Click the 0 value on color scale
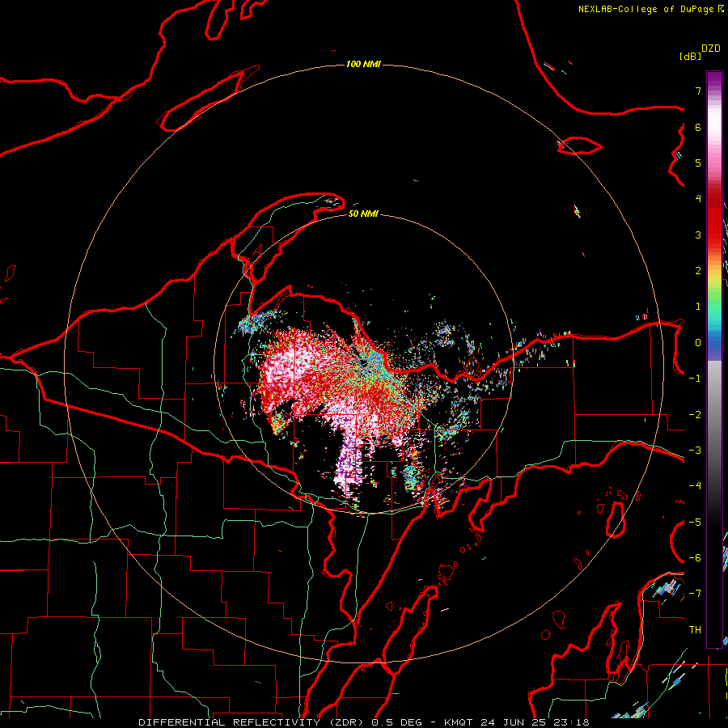This screenshot has width=728, height=728. tap(698, 343)
